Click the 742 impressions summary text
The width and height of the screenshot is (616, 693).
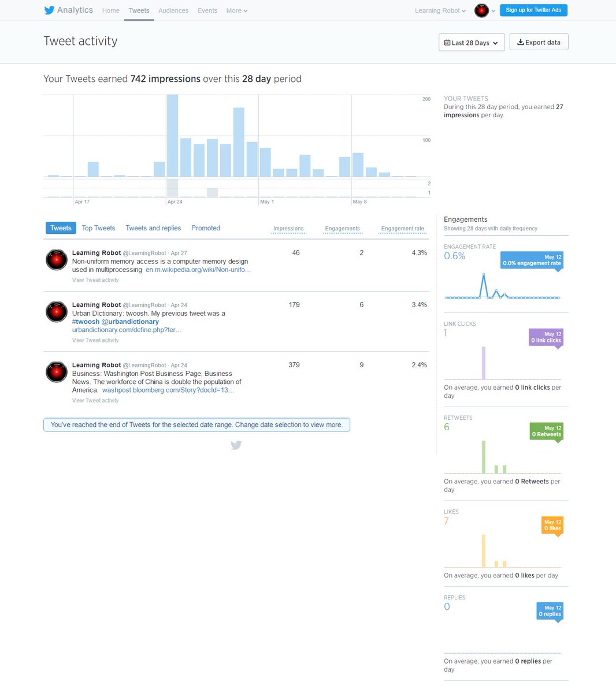(x=165, y=79)
